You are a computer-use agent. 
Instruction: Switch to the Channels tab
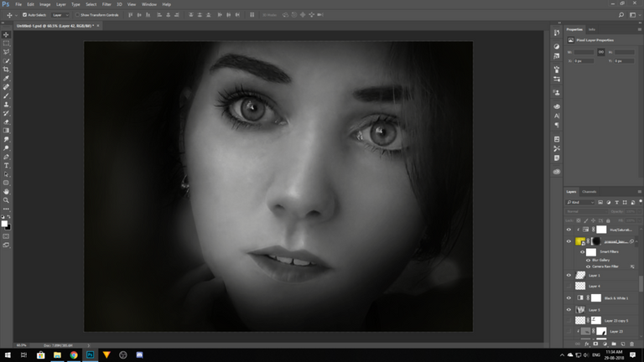[x=589, y=191]
